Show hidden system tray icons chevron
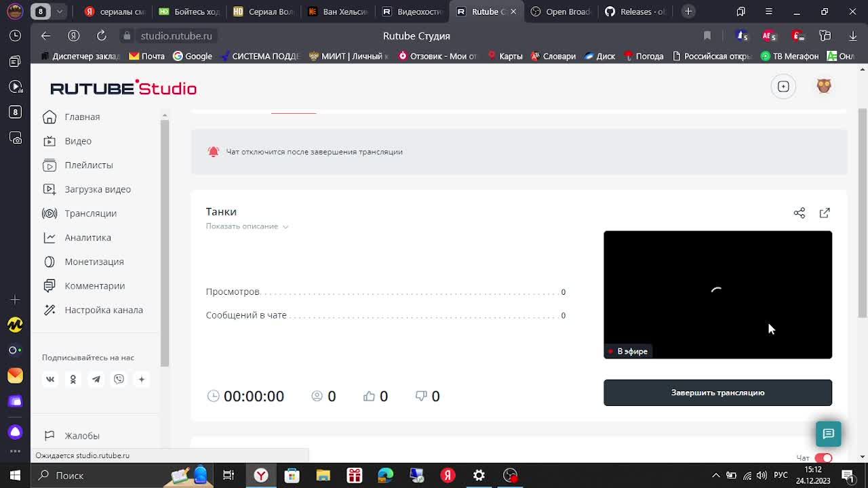Viewport: 868px width, 488px height. tap(715, 475)
